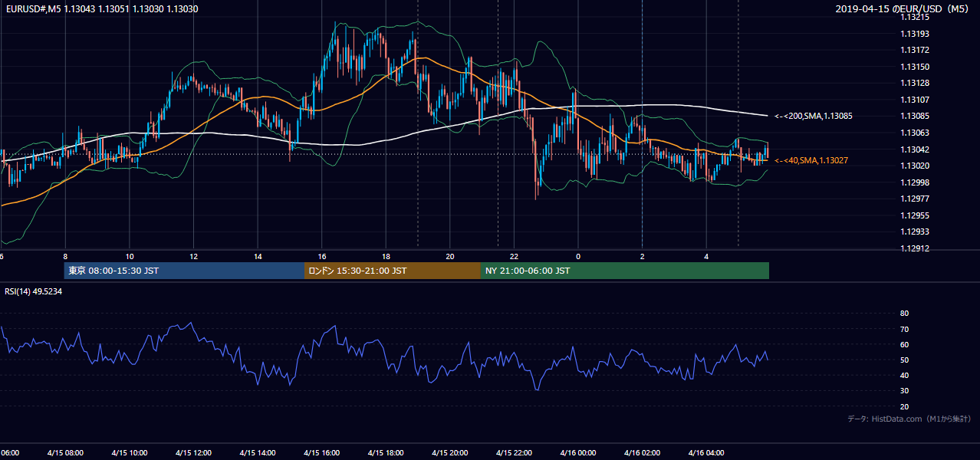The width and height of the screenshot is (980, 460).
Task: Click hour tick 12 under the price chart
Action: (x=194, y=256)
